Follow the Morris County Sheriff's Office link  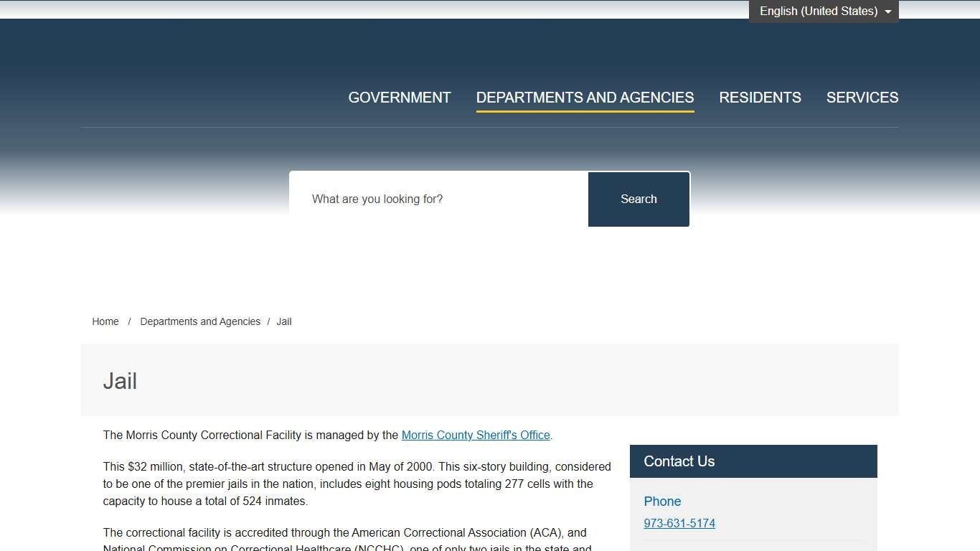476,435
